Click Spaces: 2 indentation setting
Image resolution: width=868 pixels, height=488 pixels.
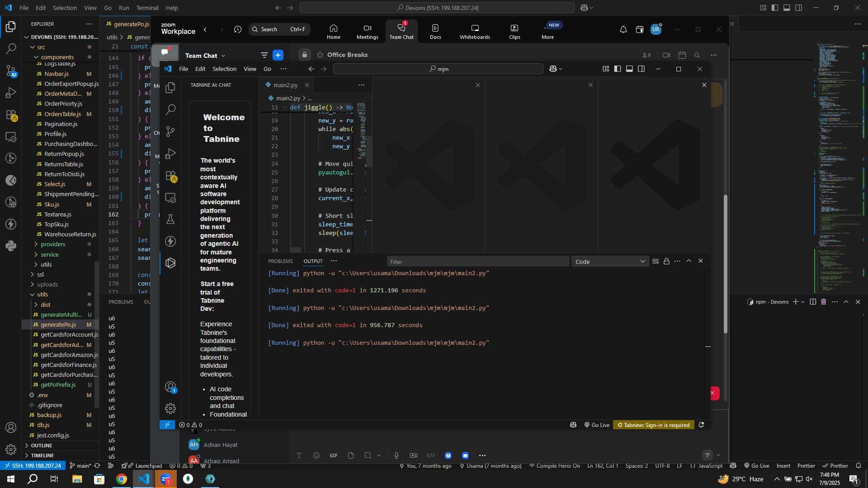637,466
